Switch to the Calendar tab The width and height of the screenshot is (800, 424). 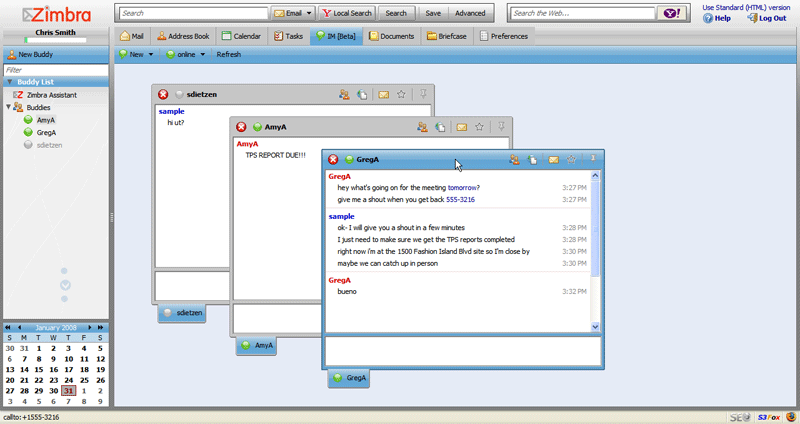[x=241, y=36]
